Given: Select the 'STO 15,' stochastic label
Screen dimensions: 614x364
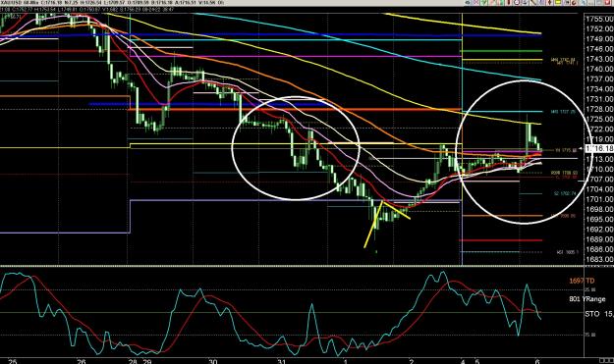Looking at the screenshot, I should click(599, 314).
